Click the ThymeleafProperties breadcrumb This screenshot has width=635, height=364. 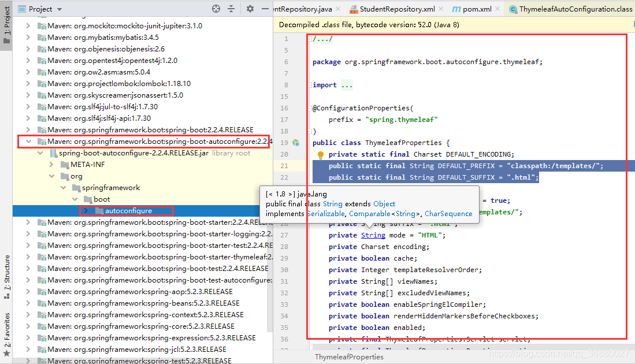pyautogui.click(x=349, y=356)
